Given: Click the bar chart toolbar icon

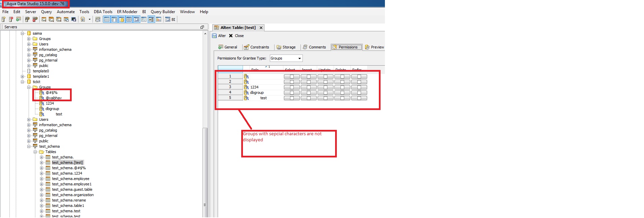Looking at the screenshot, I should coord(158,19).
